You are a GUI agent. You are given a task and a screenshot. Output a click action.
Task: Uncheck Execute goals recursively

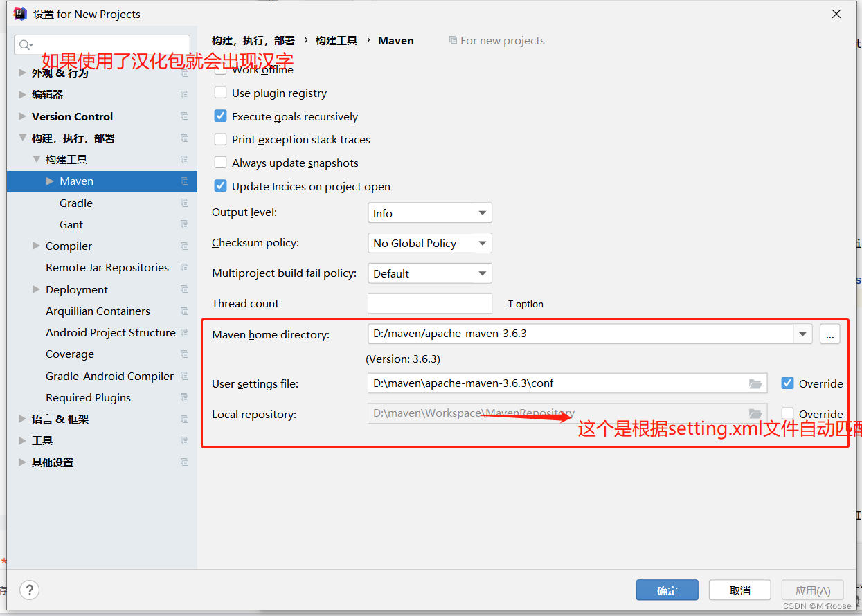coord(220,116)
